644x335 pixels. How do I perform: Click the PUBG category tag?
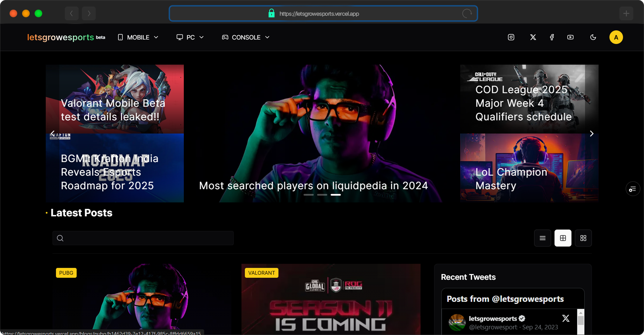pyautogui.click(x=66, y=273)
